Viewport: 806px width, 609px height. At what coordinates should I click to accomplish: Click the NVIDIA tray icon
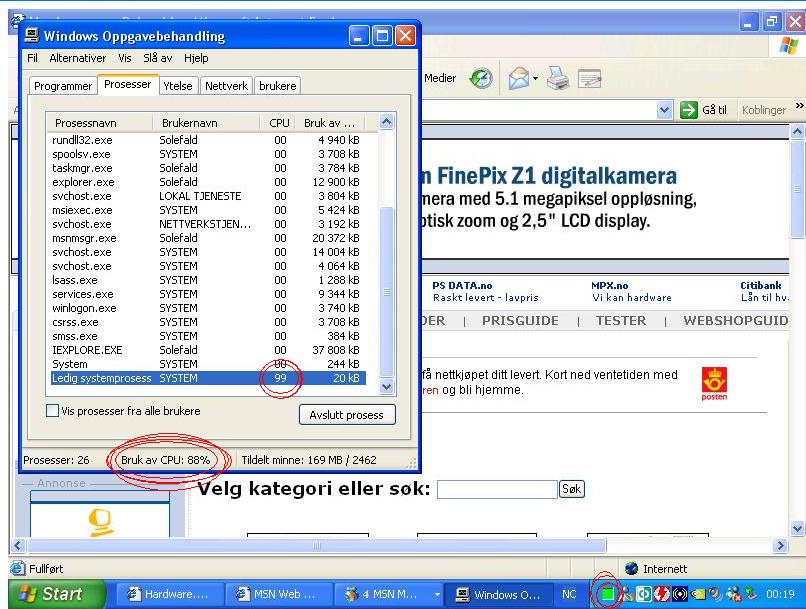coord(699,594)
